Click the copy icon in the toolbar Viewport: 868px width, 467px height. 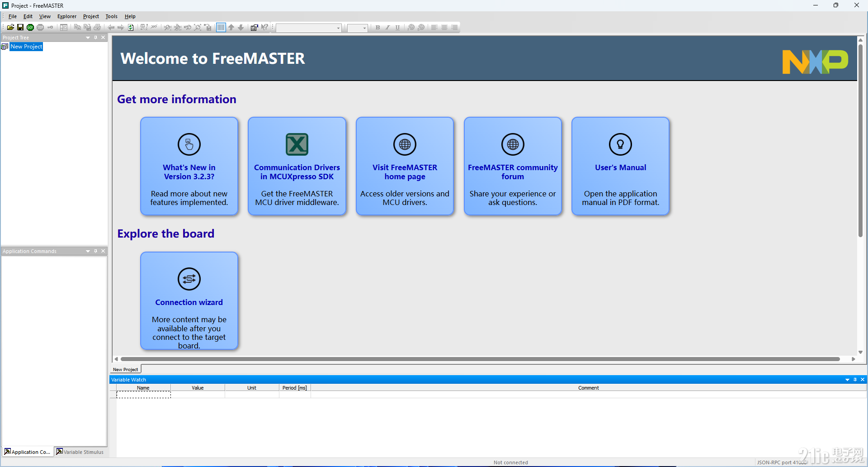tap(77, 28)
